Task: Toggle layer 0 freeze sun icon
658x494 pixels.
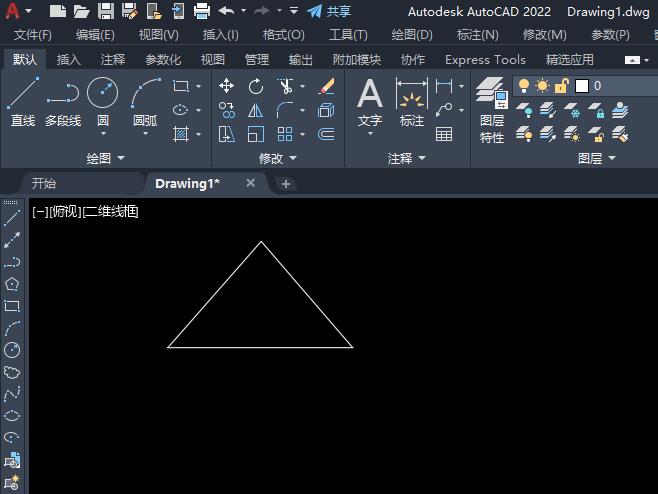Action: (x=542, y=86)
